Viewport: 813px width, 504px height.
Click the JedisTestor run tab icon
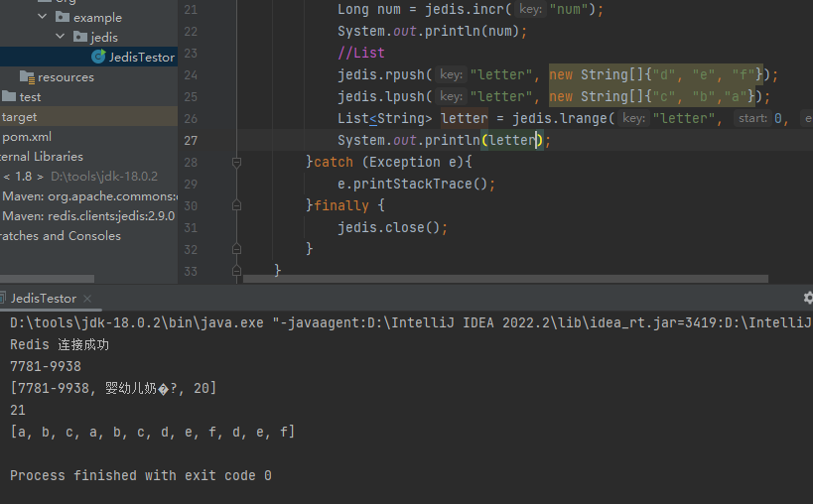click(3, 299)
